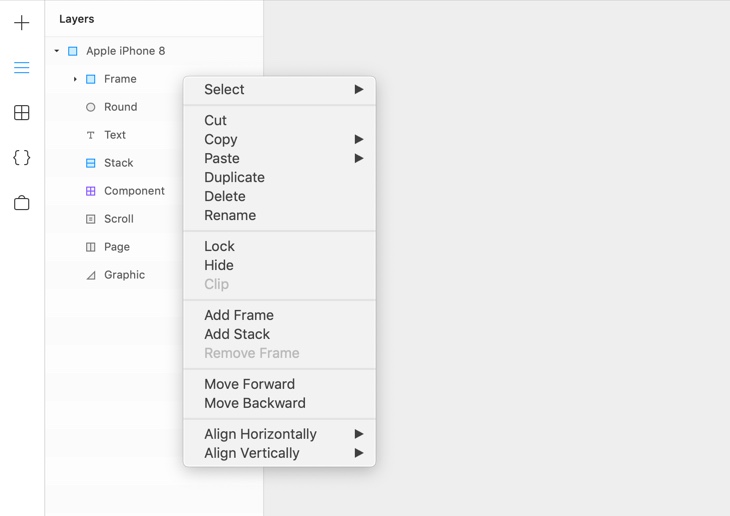Screen dimensions: 730x516
Task: Open the Select submenu arrow
Action: point(358,90)
